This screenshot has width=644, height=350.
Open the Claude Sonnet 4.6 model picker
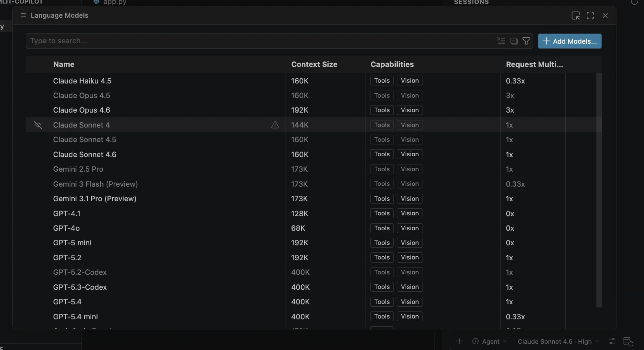coord(558,341)
